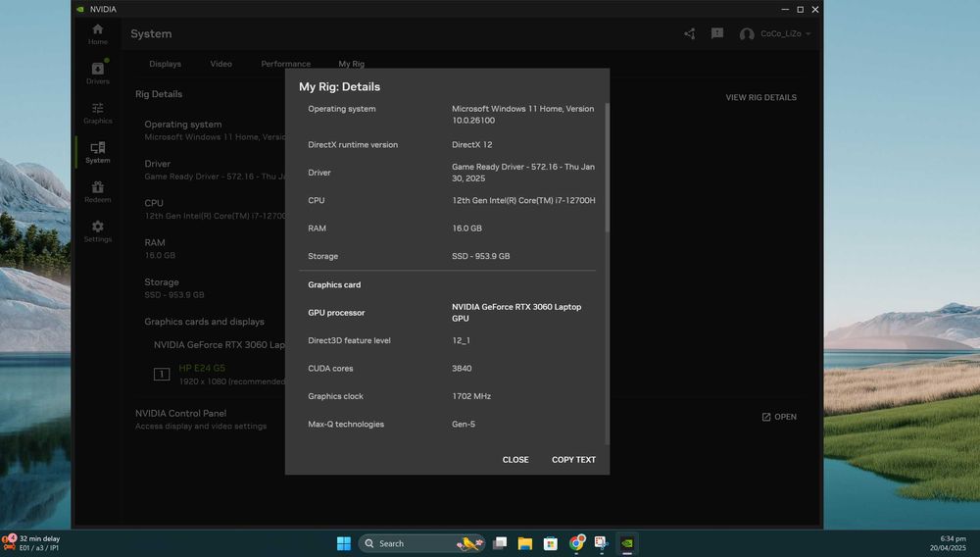980x557 pixels.
Task: Switch to the Video tab
Action: pyautogui.click(x=220, y=64)
